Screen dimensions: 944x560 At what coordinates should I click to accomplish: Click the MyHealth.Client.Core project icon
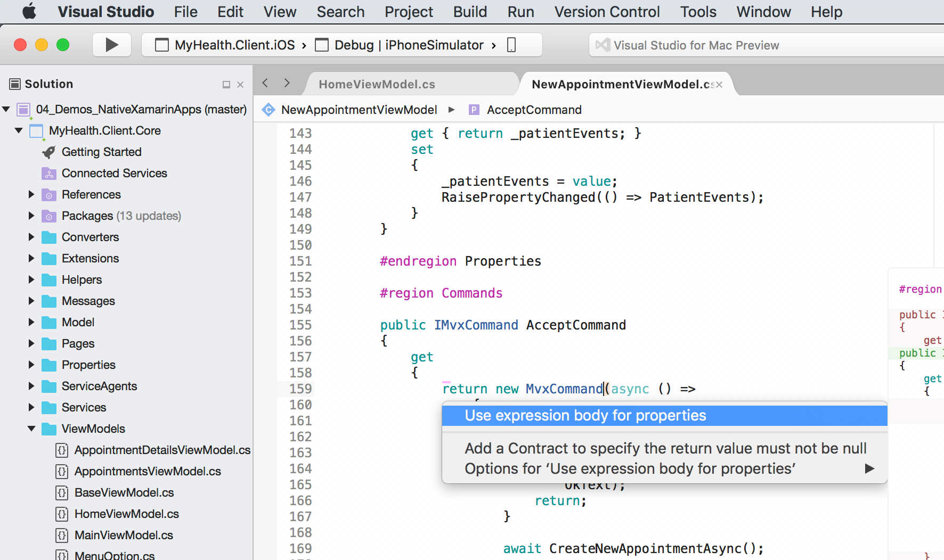click(x=36, y=131)
